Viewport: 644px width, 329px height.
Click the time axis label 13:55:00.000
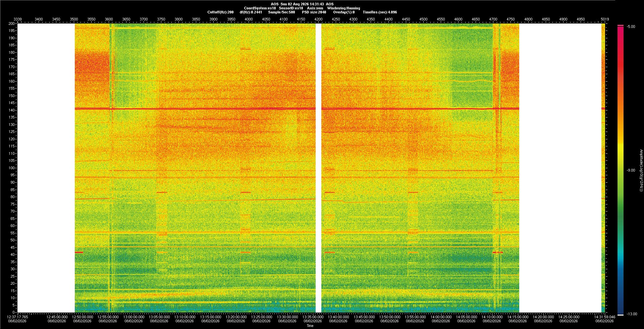click(415, 317)
